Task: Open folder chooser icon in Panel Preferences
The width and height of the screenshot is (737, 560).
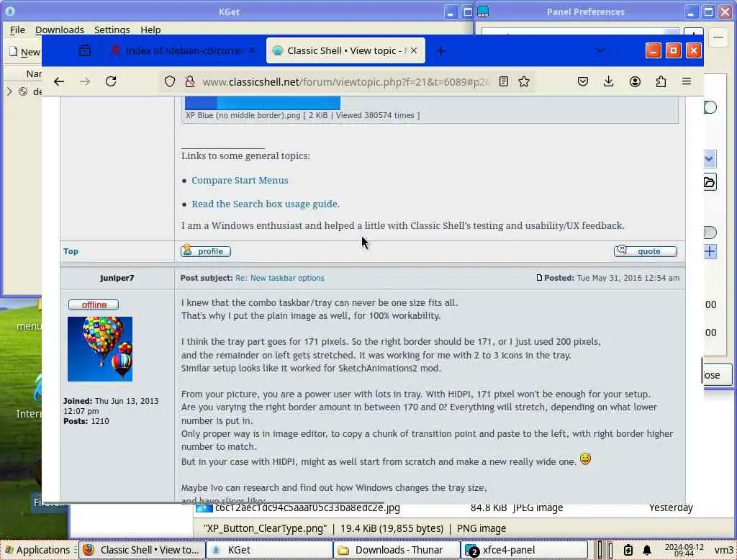Action: [x=710, y=182]
